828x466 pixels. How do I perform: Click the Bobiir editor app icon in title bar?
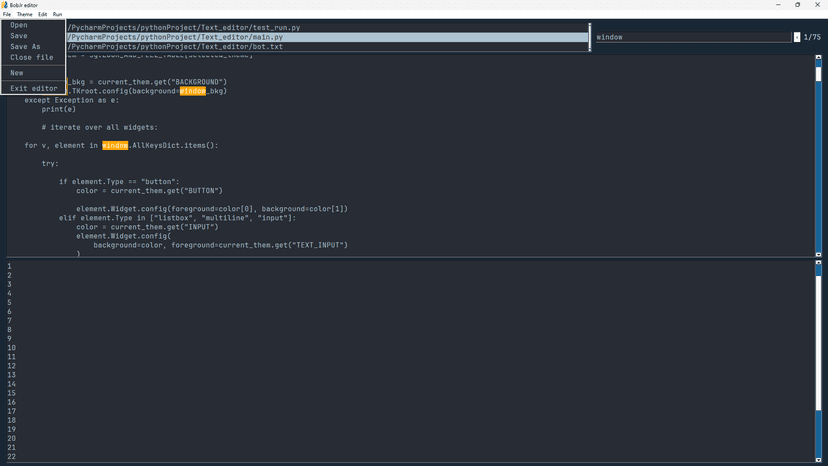[x=5, y=5]
